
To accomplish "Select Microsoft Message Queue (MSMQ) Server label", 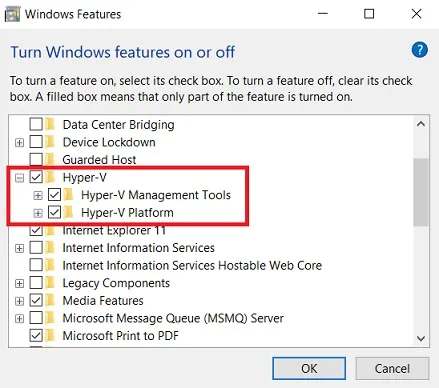I will 173,318.
